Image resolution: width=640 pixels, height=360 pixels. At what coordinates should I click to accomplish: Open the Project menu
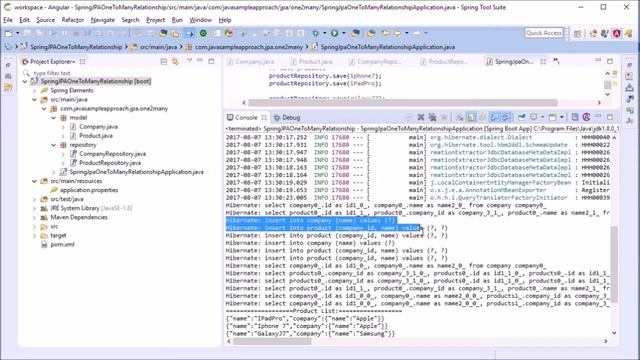[156, 20]
